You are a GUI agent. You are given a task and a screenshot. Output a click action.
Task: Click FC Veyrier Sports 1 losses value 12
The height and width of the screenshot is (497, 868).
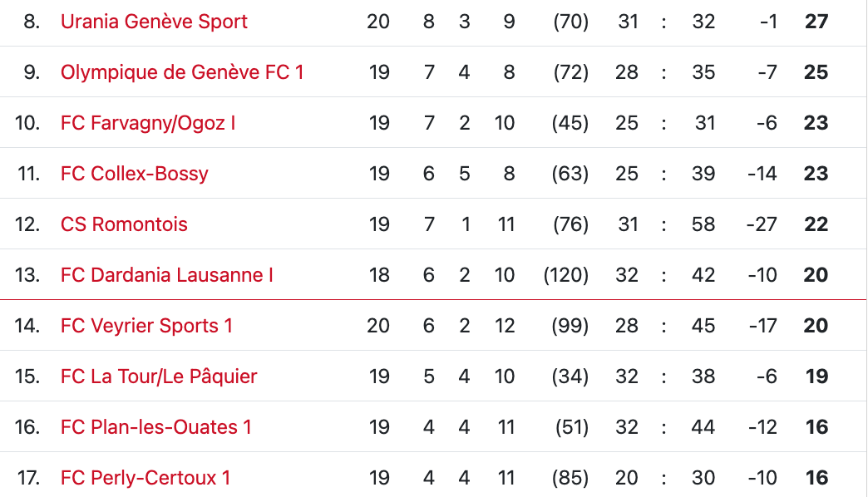(x=505, y=326)
